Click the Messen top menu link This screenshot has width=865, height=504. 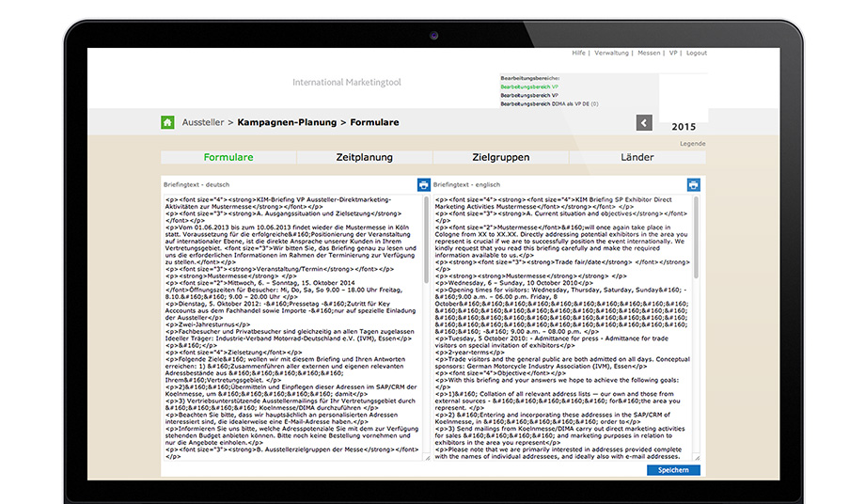[x=649, y=54]
